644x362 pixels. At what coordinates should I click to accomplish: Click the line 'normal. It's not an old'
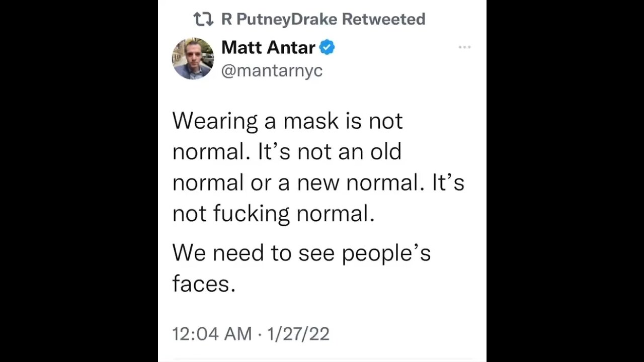287,151
